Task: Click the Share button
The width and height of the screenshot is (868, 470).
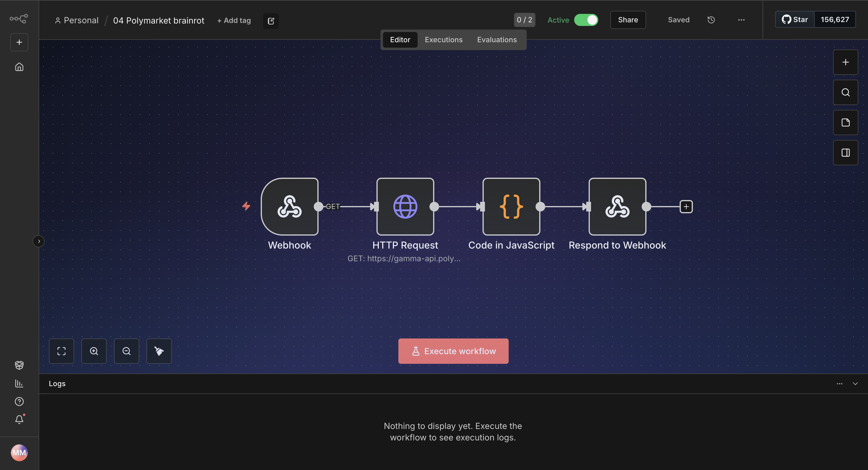Action: tap(628, 20)
